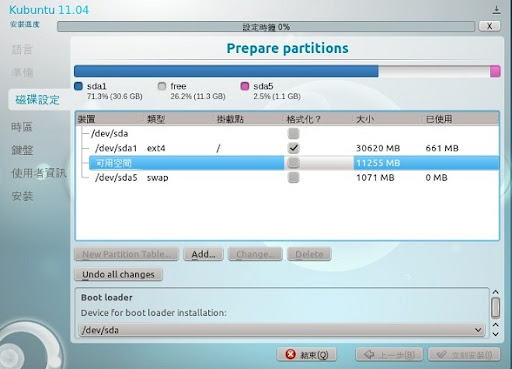Click the grey free space legend square

[162, 86]
